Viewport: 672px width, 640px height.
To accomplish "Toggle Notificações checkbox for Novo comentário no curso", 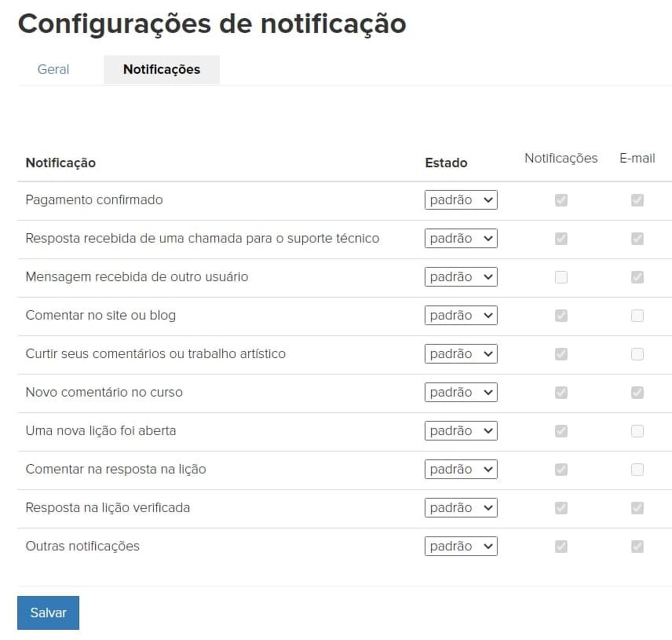I will pyautogui.click(x=561, y=393).
